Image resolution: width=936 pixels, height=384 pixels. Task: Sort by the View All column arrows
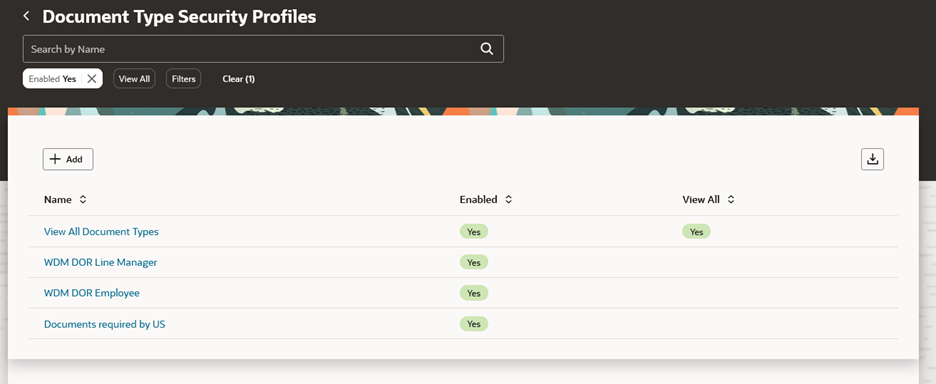[731, 199]
